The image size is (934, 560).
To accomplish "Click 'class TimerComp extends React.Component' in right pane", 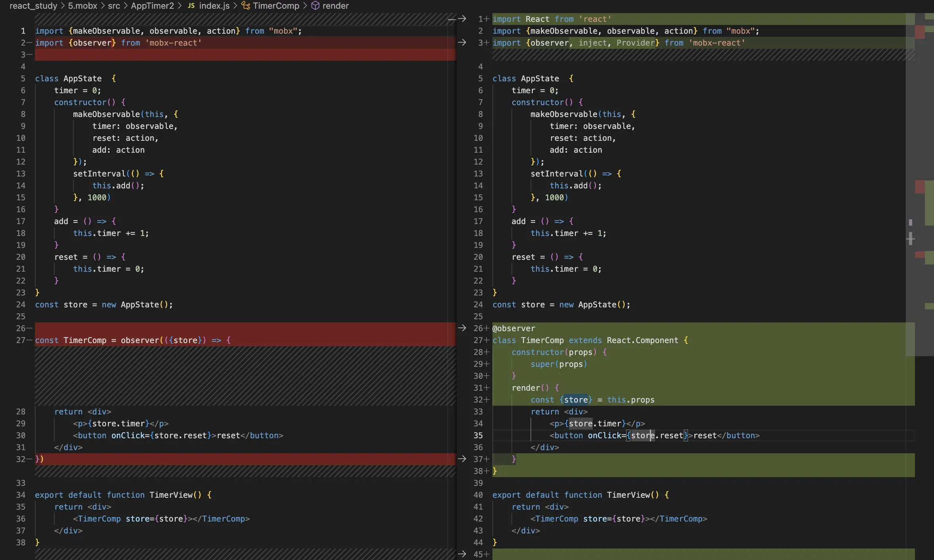I will pyautogui.click(x=586, y=340).
